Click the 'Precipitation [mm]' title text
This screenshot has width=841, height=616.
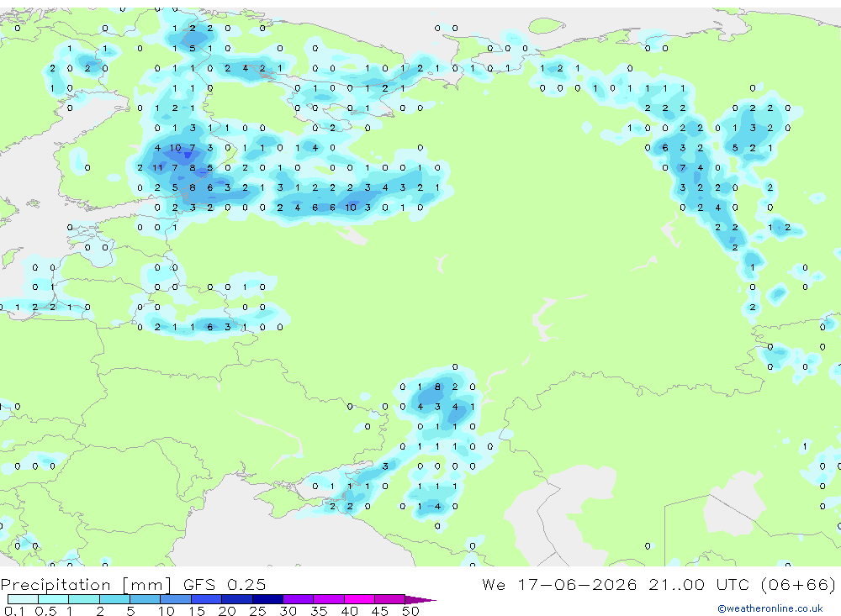tap(86, 584)
